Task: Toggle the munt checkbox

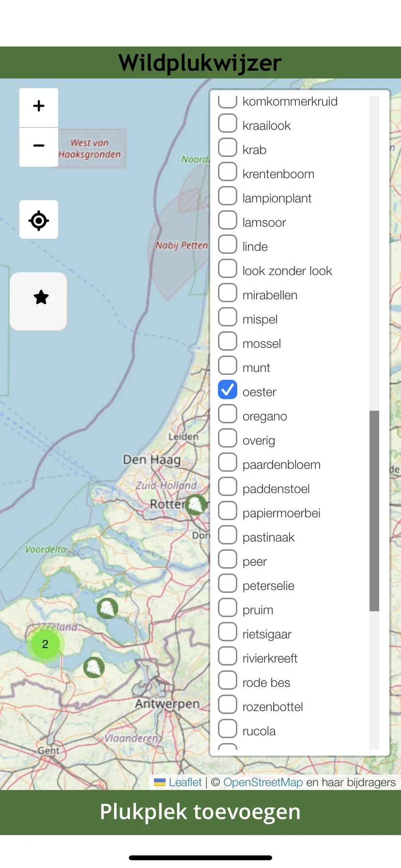Action: click(228, 365)
